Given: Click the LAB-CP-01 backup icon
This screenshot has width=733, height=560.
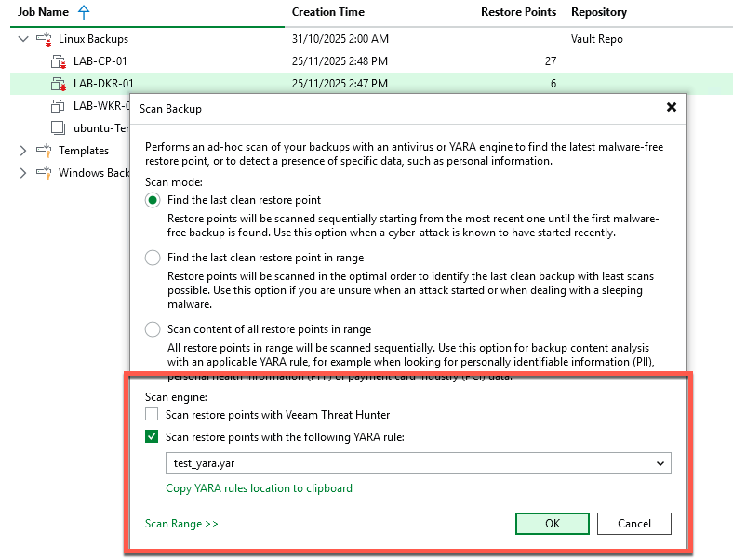Looking at the screenshot, I should point(58,61).
